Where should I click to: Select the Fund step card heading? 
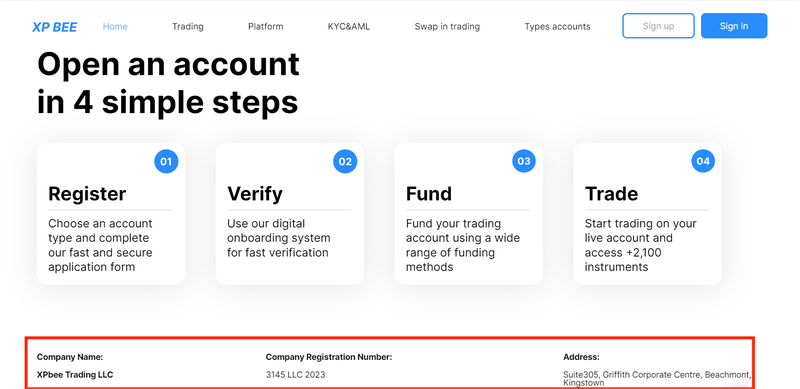(x=429, y=194)
